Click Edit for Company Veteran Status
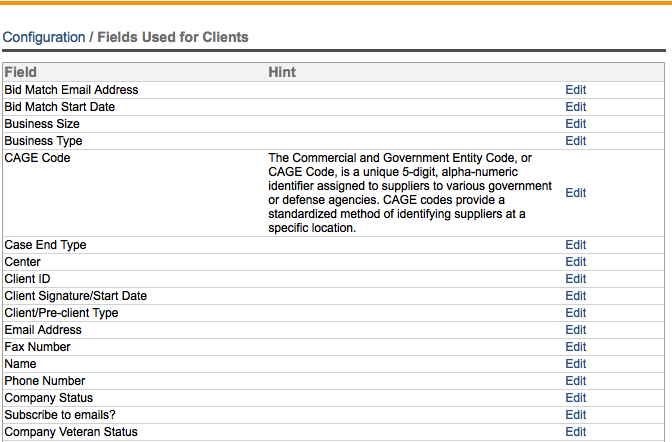This screenshot has width=672, height=442. point(575,432)
